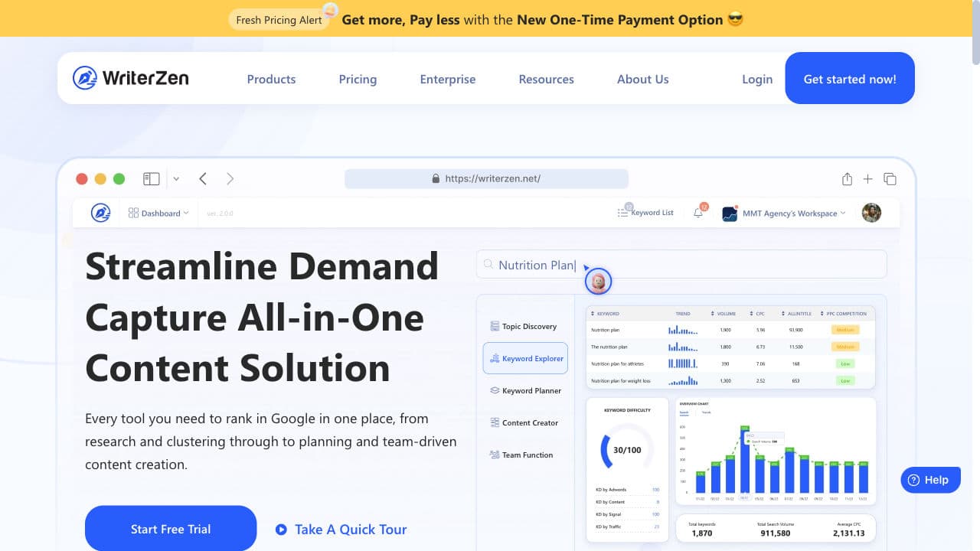The image size is (980, 551).
Task: Click the back arrow in mockup browser
Action: tap(203, 179)
